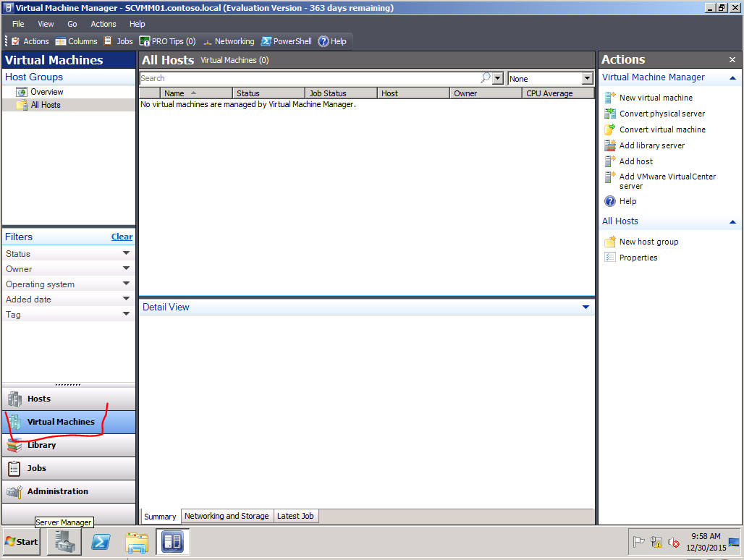This screenshot has height=560, width=744.
Task: Click the New host group icon
Action: 609,242
